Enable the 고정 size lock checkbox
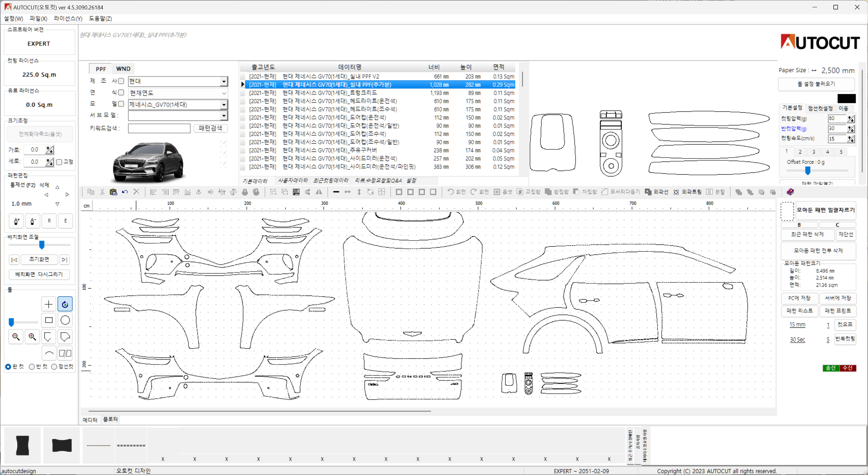 point(59,162)
